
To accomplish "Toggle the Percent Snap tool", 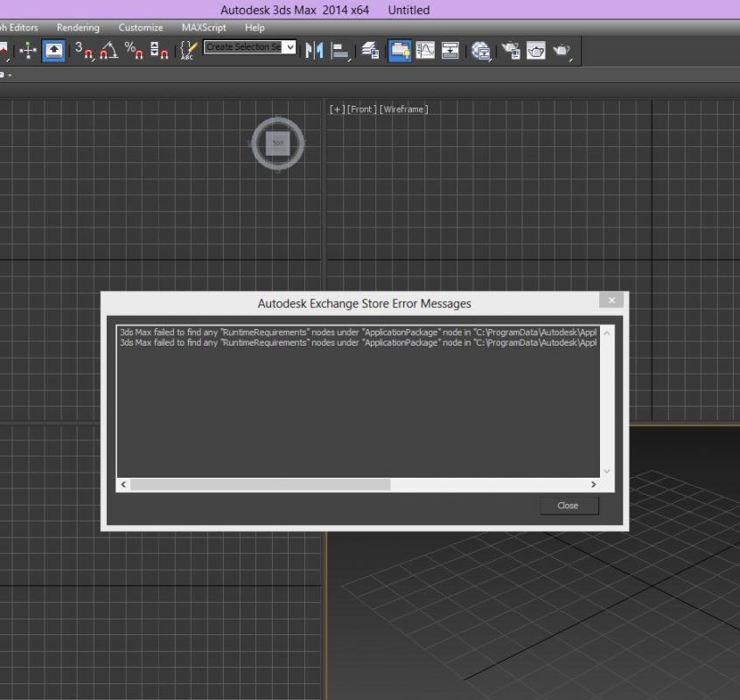I will [134, 51].
